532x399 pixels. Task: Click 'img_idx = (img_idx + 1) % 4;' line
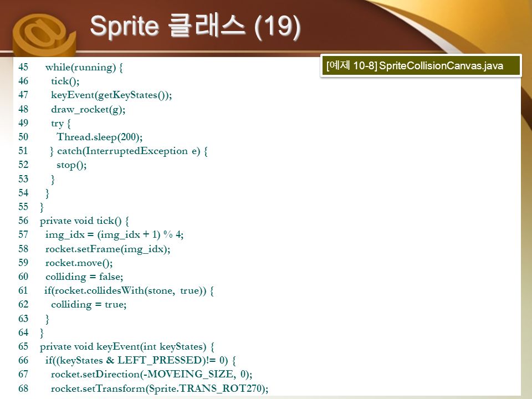(x=114, y=235)
